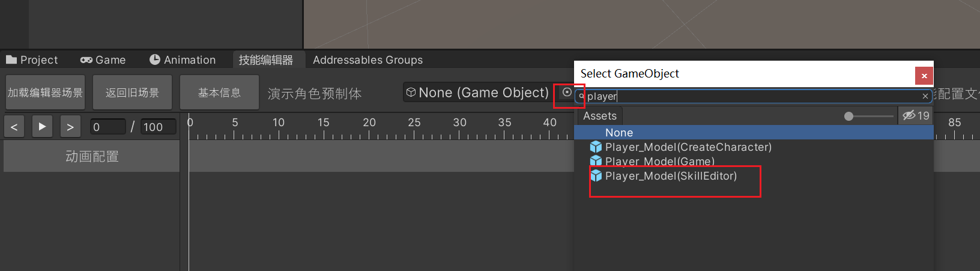The width and height of the screenshot is (980, 271).
Task: Clear the player search text
Action: click(x=925, y=96)
